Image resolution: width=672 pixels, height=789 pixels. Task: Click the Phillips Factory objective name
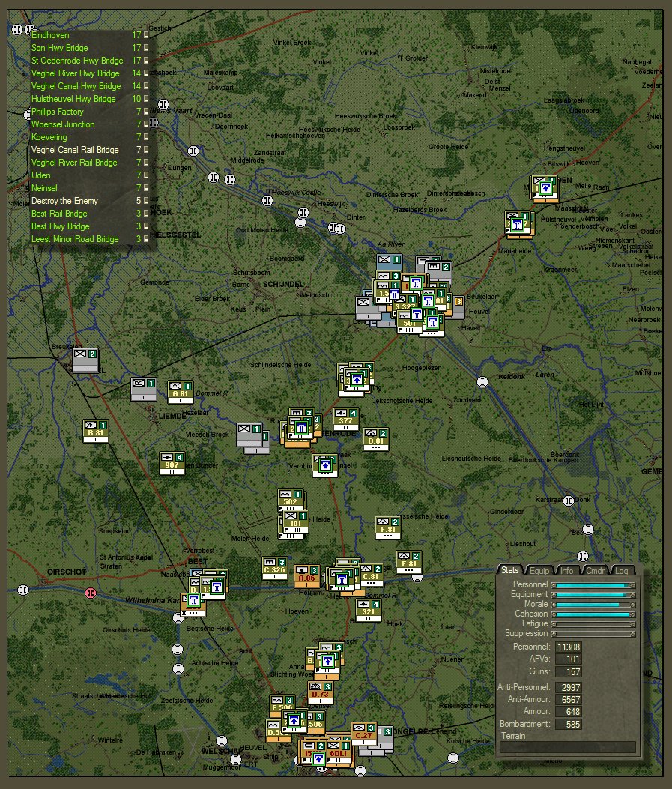point(58,112)
